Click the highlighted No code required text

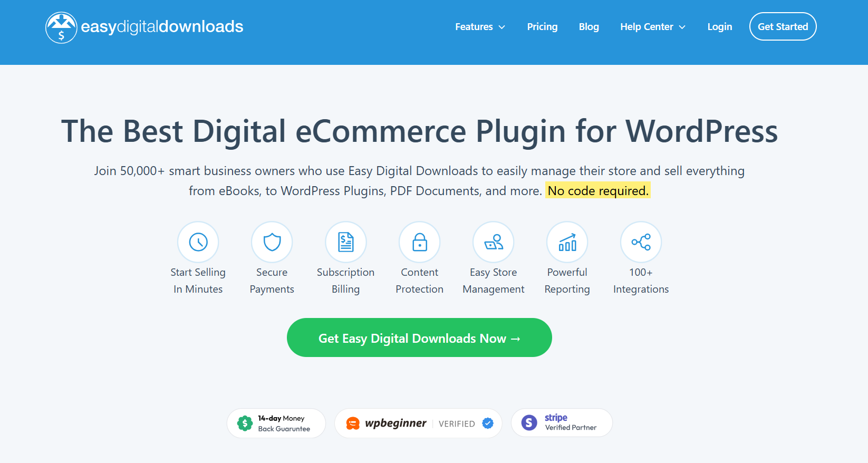(598, 190)
